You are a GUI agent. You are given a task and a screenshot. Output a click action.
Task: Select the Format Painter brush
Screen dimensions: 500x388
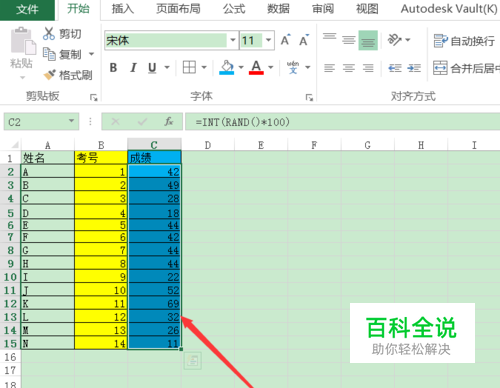tap(49, 75)
